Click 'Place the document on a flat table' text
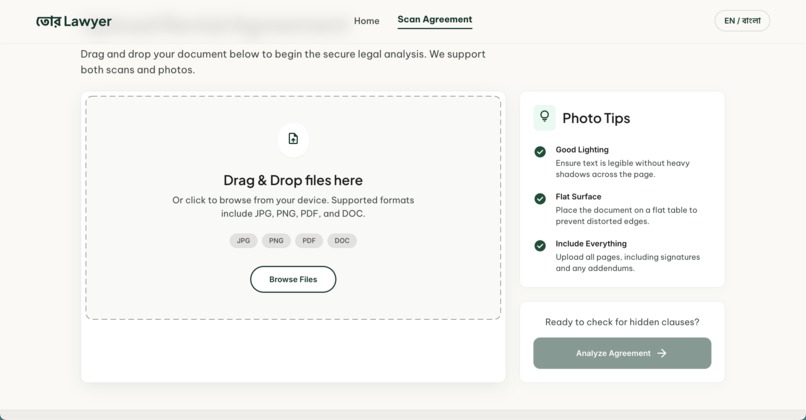 point(626,215)
